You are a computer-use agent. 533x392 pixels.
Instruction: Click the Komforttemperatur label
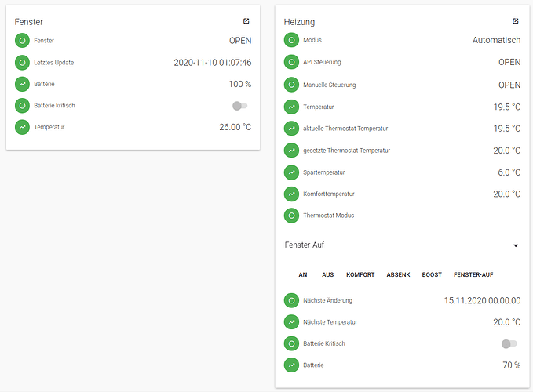click(x=329, y=194)
